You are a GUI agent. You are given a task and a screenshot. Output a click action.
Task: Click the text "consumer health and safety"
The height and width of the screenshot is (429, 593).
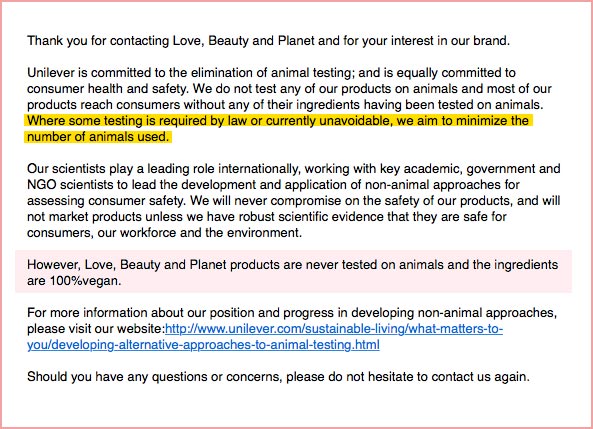[x=107, y=89]
